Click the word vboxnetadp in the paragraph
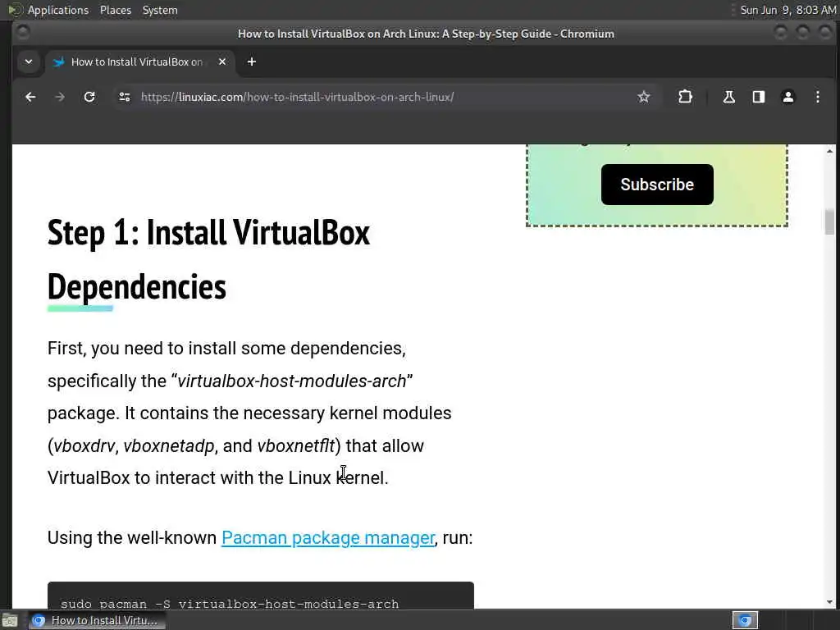Image resolution: width=840 pixels, height=630 pixels. click(x=169, y=445)
